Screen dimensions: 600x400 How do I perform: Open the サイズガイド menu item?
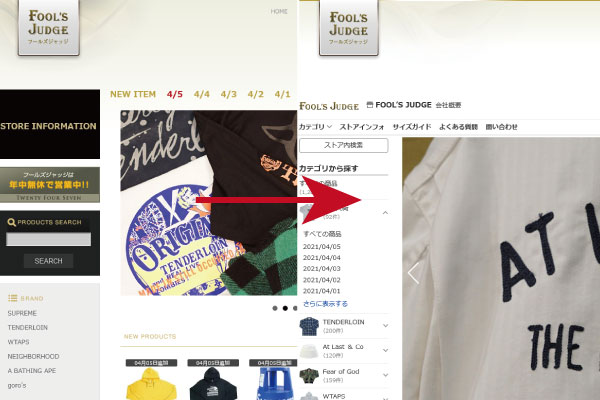412,127
